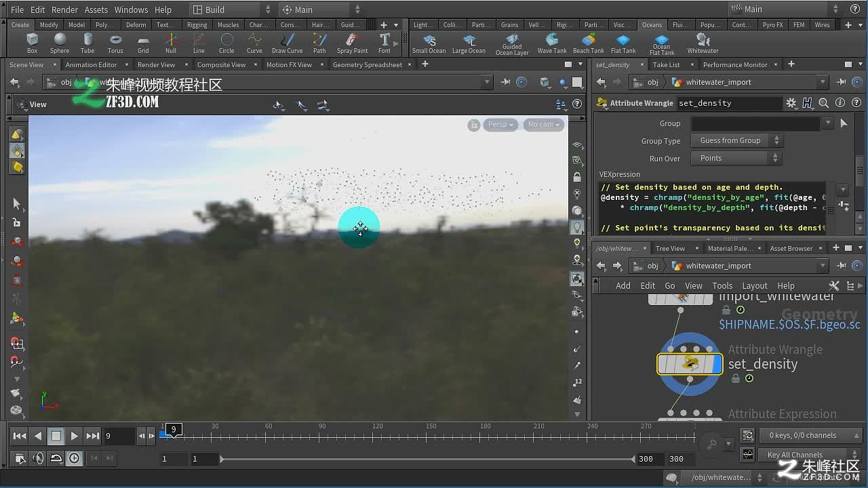This screenshot has width=868, height=488.
Task: Create a Flat Tank
Action: 623,44
